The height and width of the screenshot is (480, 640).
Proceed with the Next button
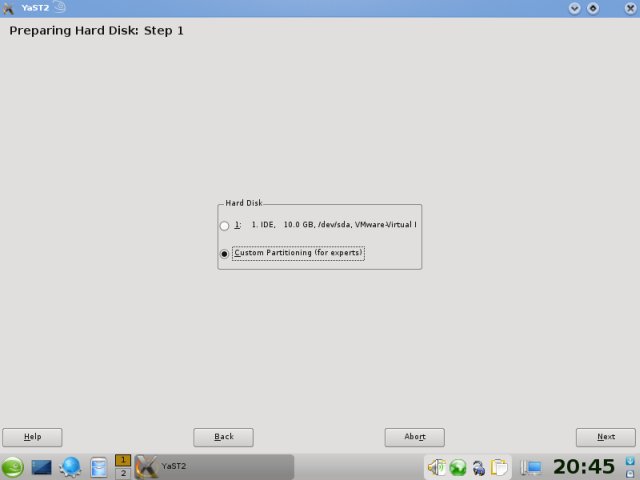pos(606,437)
